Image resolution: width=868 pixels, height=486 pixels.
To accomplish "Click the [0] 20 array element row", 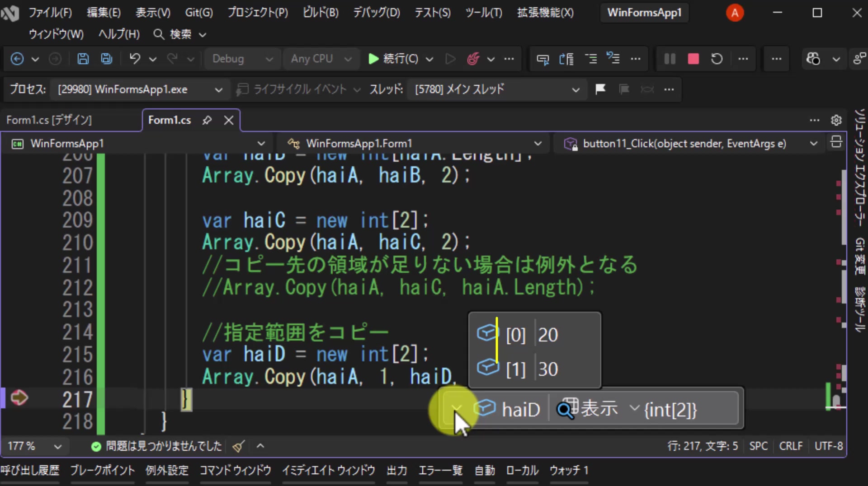I will 534,335.
